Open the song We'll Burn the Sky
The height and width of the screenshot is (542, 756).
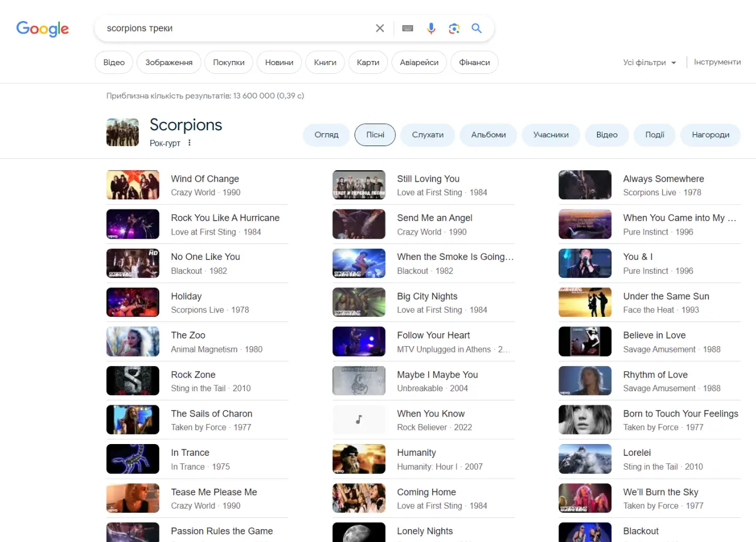[650, 498]
